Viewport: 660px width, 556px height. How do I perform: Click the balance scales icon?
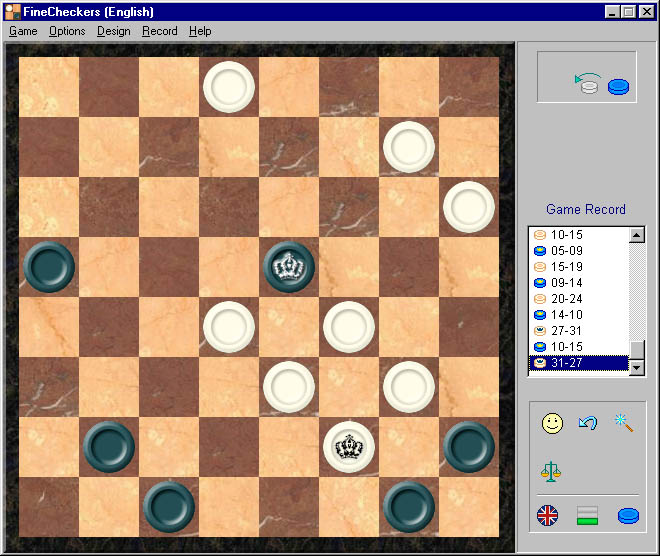551,470
